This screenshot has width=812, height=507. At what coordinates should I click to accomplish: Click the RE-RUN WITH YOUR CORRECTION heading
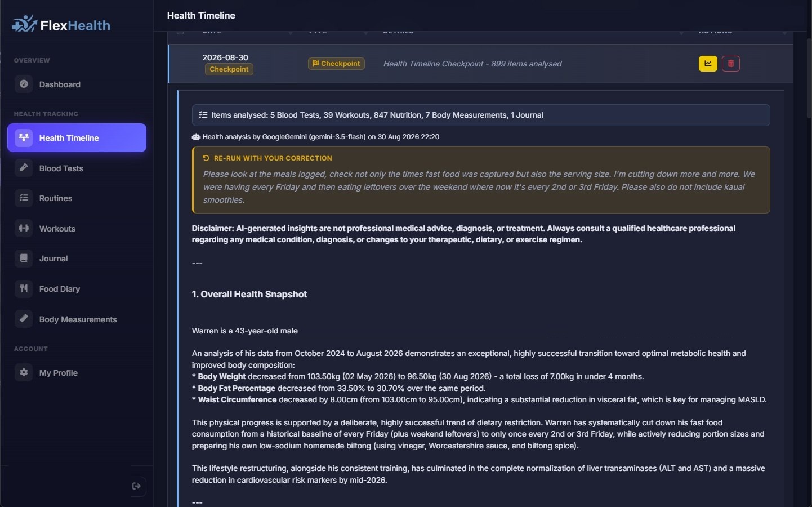tap(273, 158)
